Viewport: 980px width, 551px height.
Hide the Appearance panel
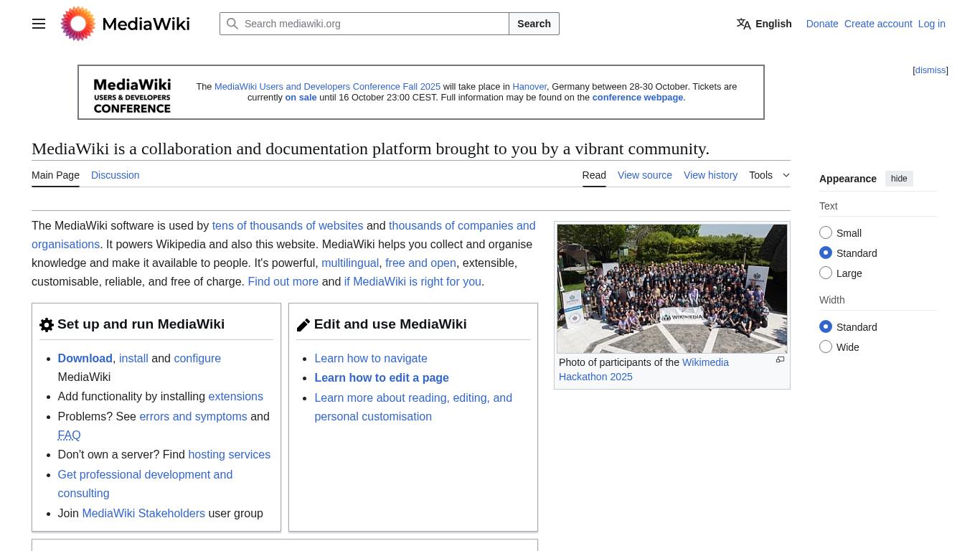[899, 179]
